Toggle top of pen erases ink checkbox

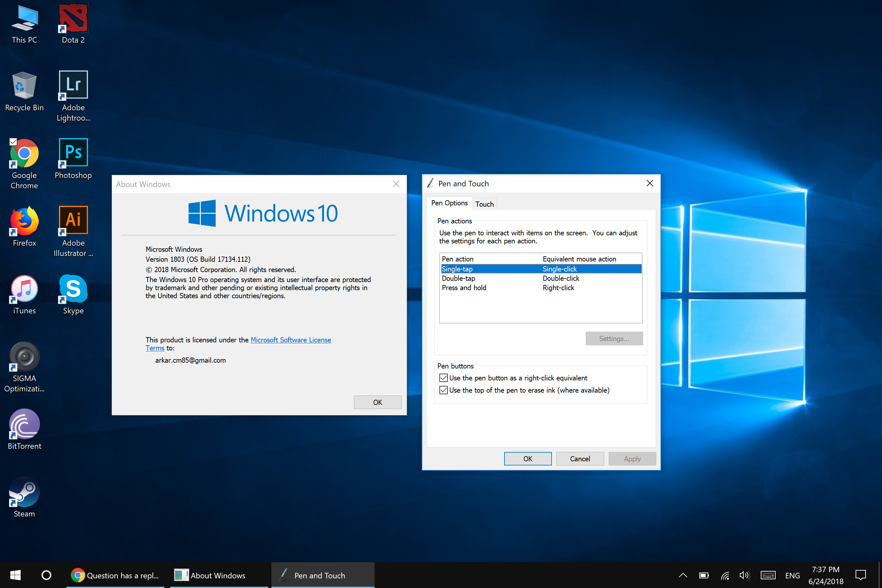[x=444, y=390]
